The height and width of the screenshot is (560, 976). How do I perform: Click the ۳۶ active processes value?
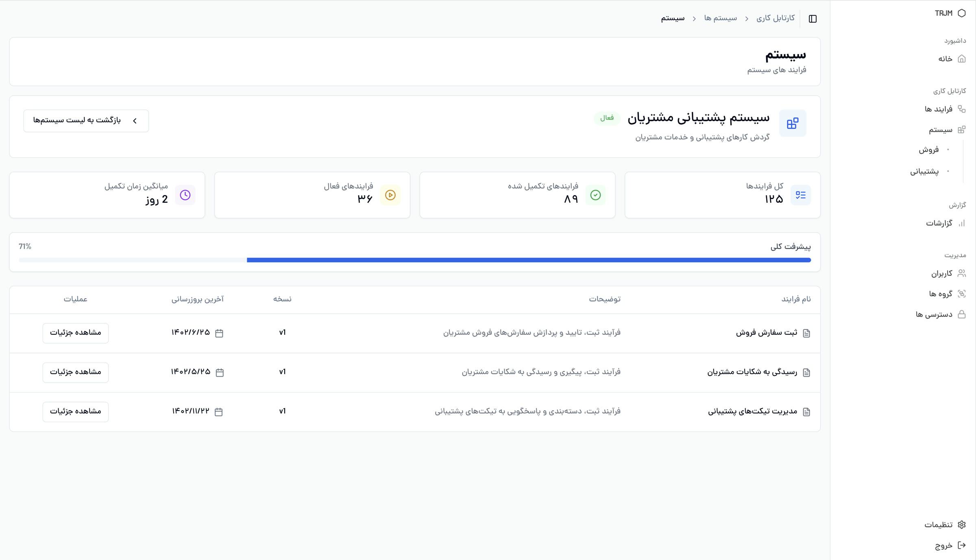[365, 199]
